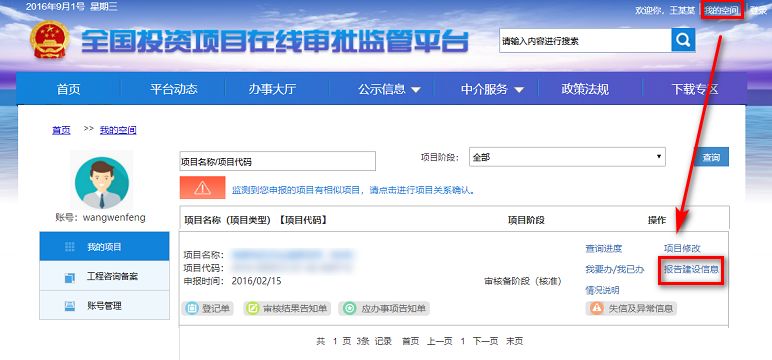Open the 报告建设信息 link
This screenshot has height=360, width=772.
tap(691, 269)
